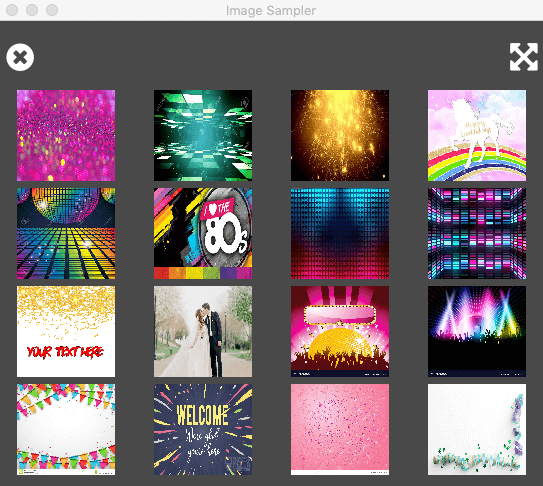Select the colorful bunting flags image
The height and width of the screenshot is (486, 543).
(66, 430)
